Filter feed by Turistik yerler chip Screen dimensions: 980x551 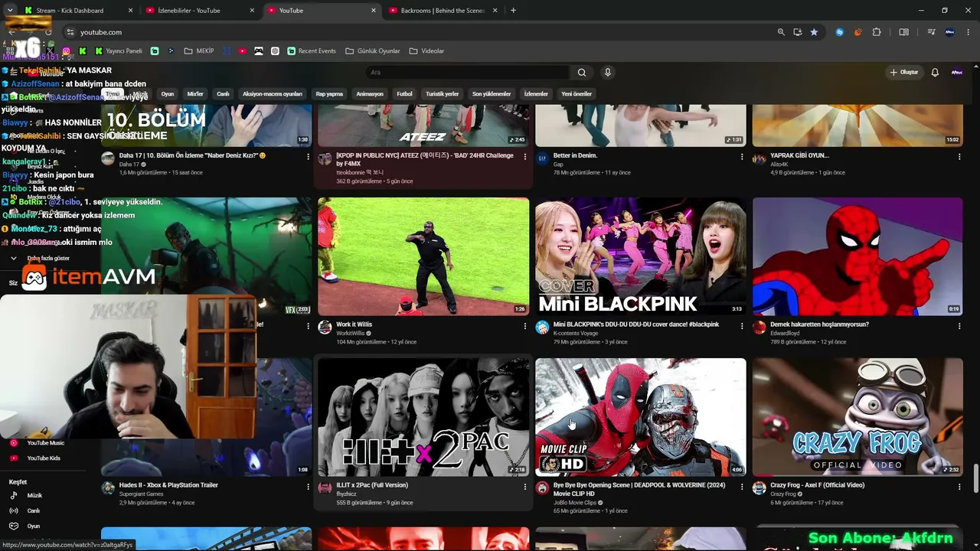443,94
